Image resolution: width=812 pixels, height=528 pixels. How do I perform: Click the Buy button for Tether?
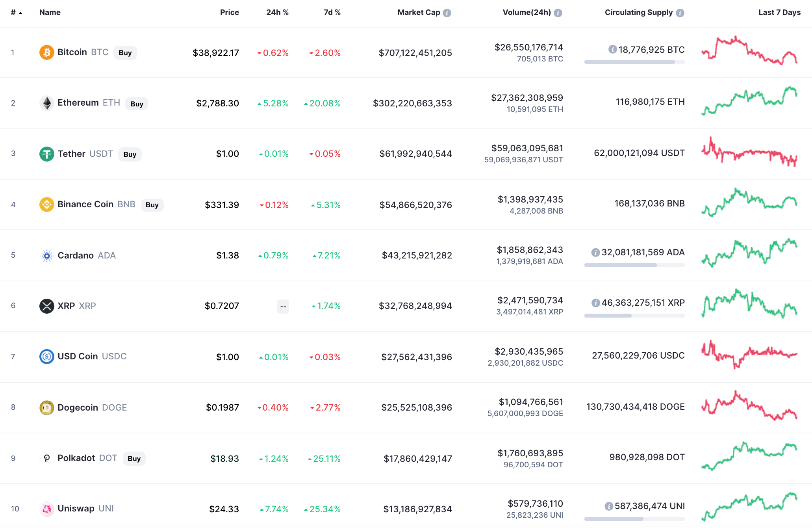130,154
